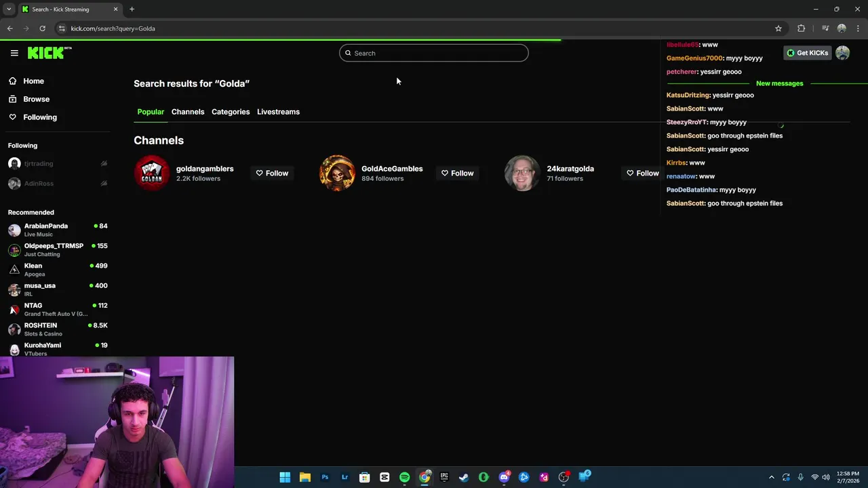This screenshot has height=488, width=868.
Task: Open ROSHTEIN recommended channel
Action: tap(57, 329)
